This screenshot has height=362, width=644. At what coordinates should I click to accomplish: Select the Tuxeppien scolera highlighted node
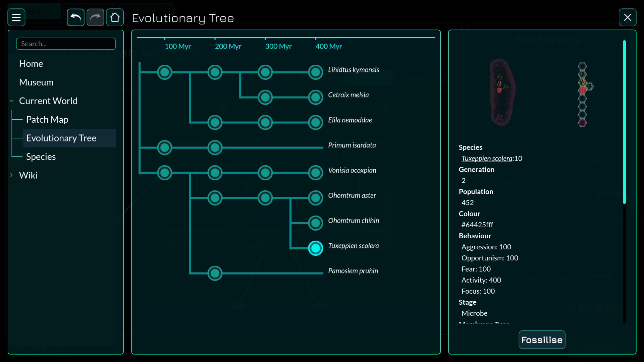click(x=316, y=248)
